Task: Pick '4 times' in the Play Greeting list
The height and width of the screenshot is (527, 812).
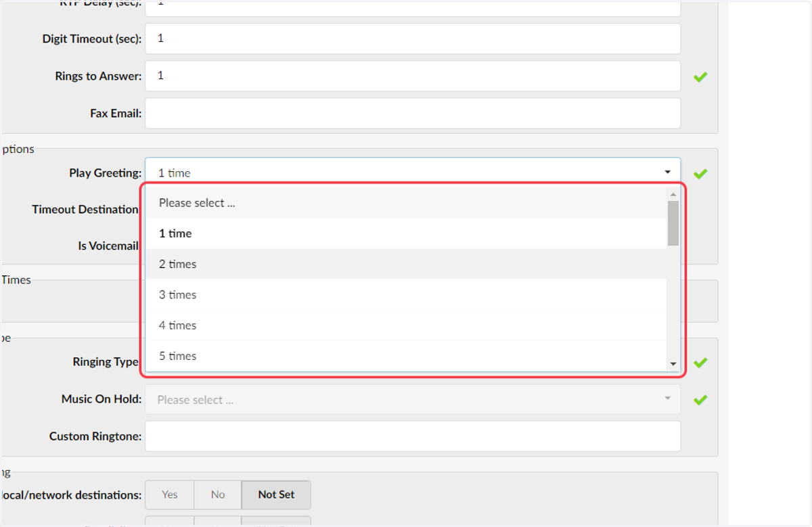Action: 406,325
